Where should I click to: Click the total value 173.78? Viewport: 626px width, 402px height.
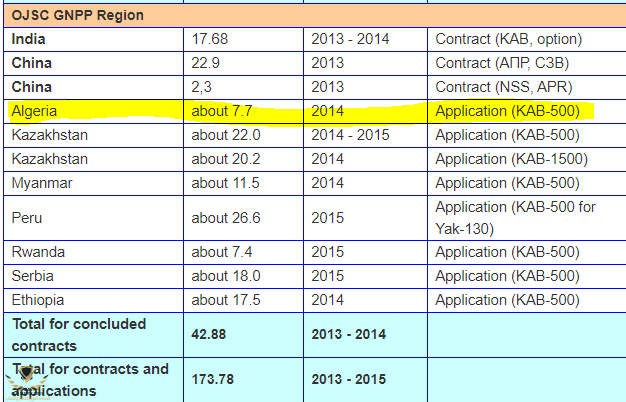[x=212, y=379]
